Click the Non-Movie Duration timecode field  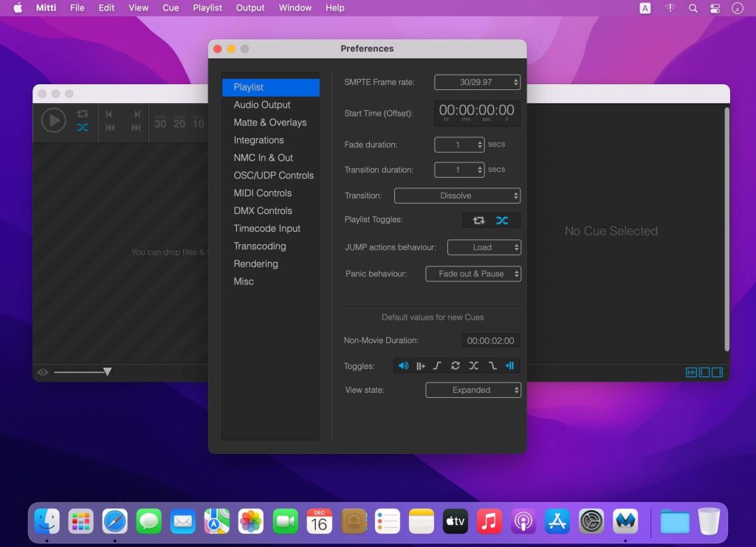tap(491, 340)
